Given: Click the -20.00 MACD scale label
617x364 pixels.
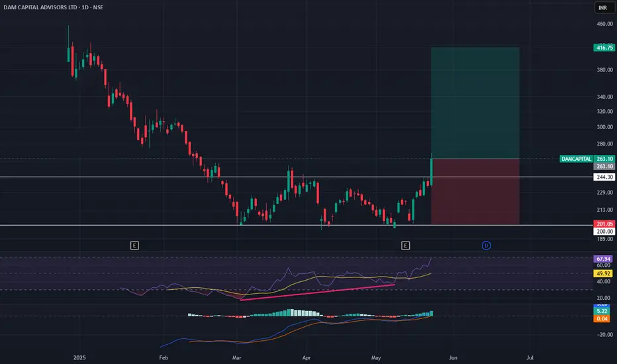Looking at the screenshot, I should (x=605, y=335).
